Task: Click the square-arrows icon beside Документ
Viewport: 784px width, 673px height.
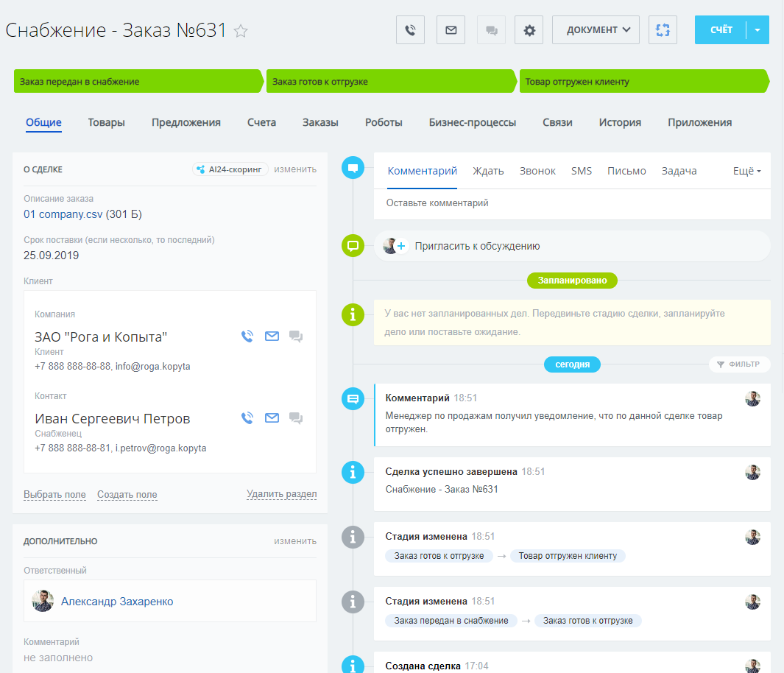Action: (x=663, y=30)
